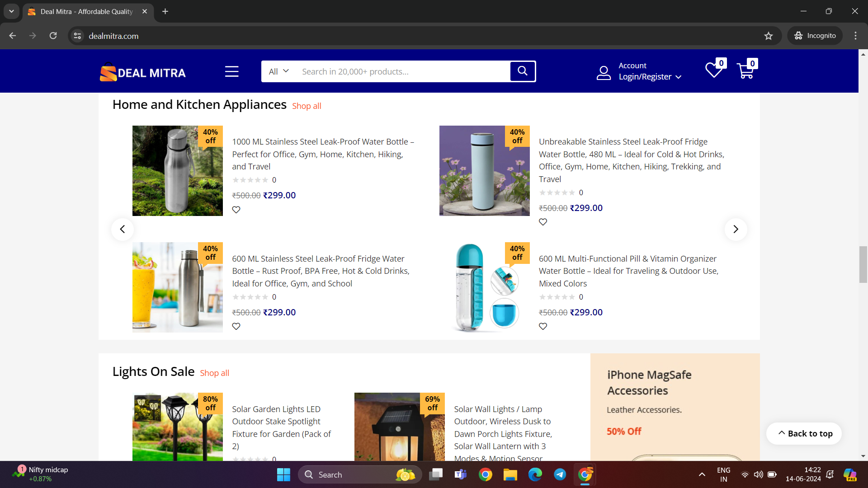Wishlist the 1000 ML Stainless Steel bottle
Screen dimensions: 868x488
(236, 210)
